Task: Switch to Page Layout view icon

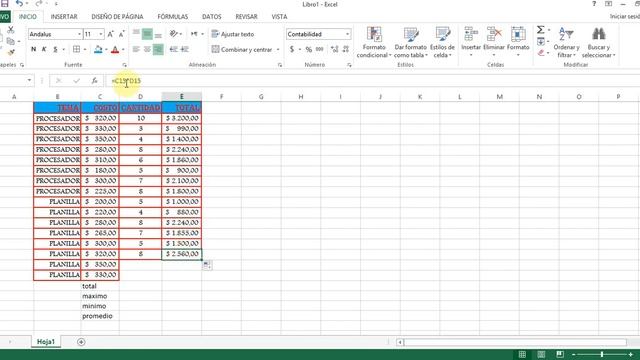Action: 541,354
